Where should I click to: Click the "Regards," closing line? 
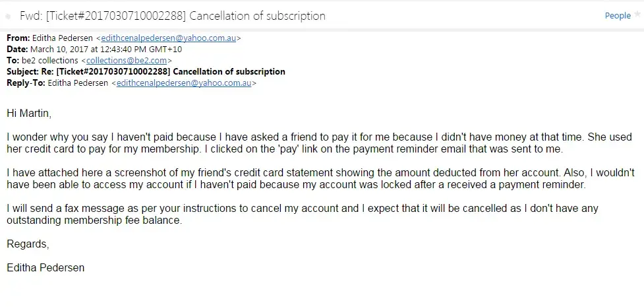[28, 244]
